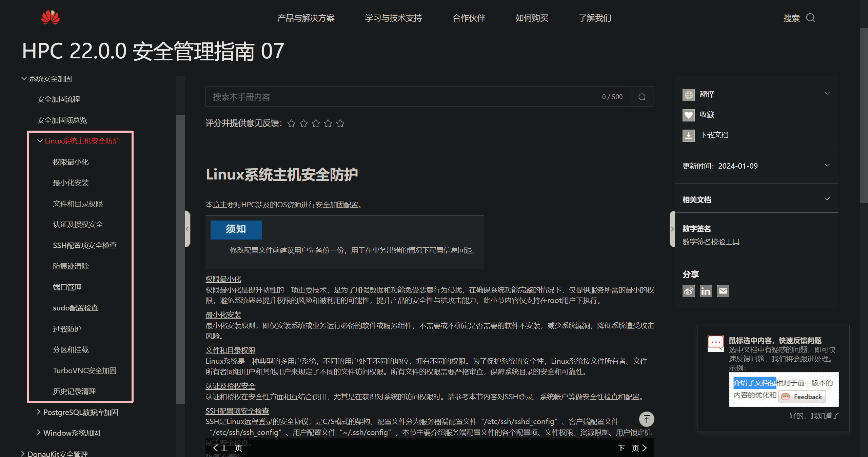Click the back-to-top arrow button
This screenshot has height=457, width=868.
point(647,419)
